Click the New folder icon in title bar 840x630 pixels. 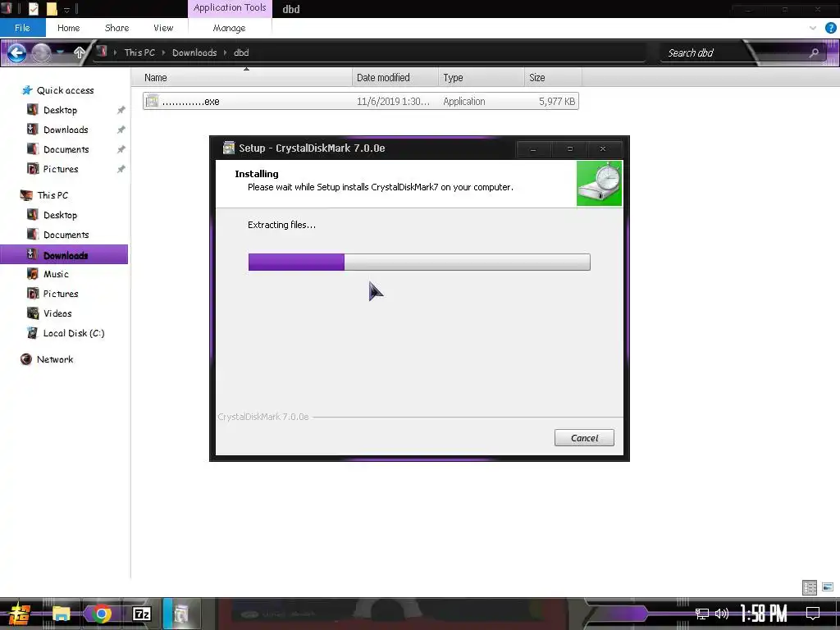click(x=52, y=8)
